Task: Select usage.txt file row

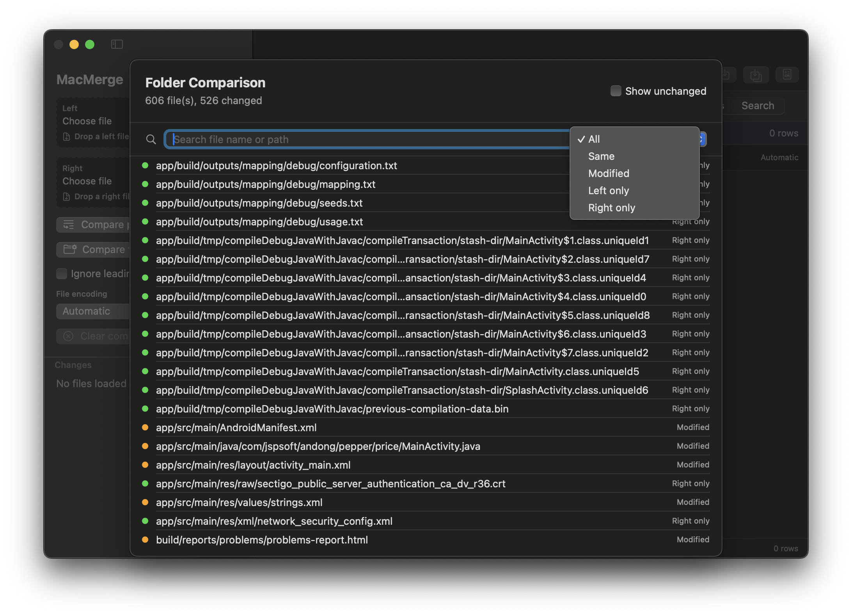Action: (x=426, y=221)
